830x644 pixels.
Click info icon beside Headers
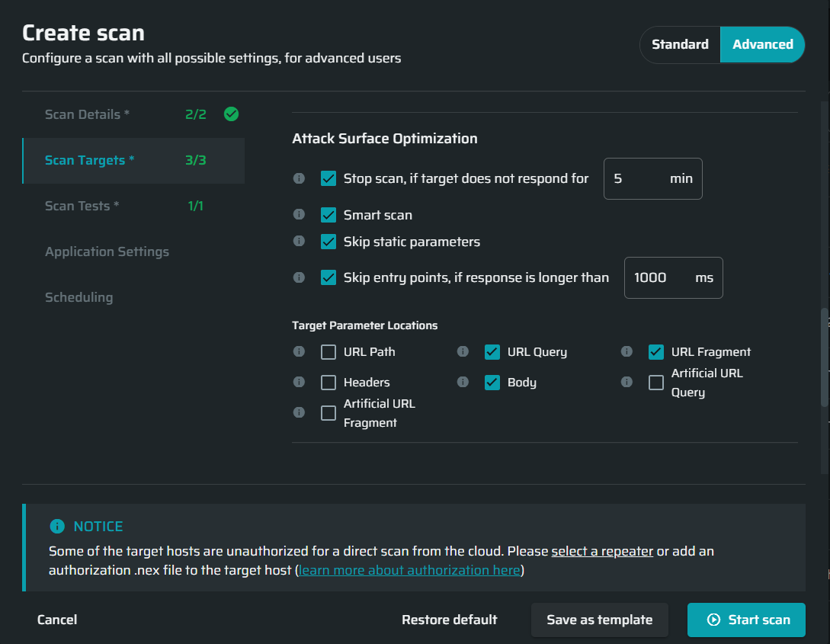click(x=299, y=382)
